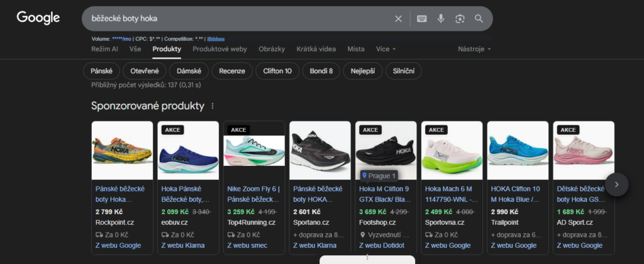Image resolution: width=644 pixels, height=264 pixels.
Task: Click inside the search input field
Action: pyautogui.click(x=239, y=19)
